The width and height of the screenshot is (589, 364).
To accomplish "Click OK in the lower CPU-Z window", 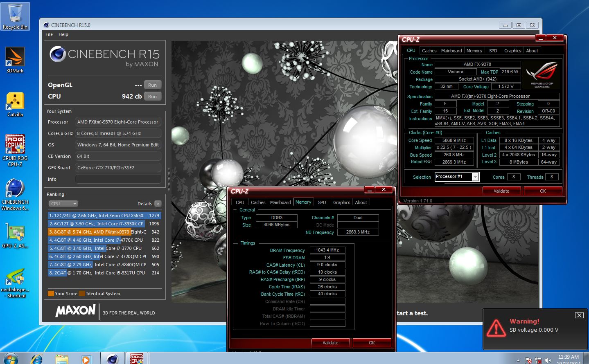I will [372, 343].
